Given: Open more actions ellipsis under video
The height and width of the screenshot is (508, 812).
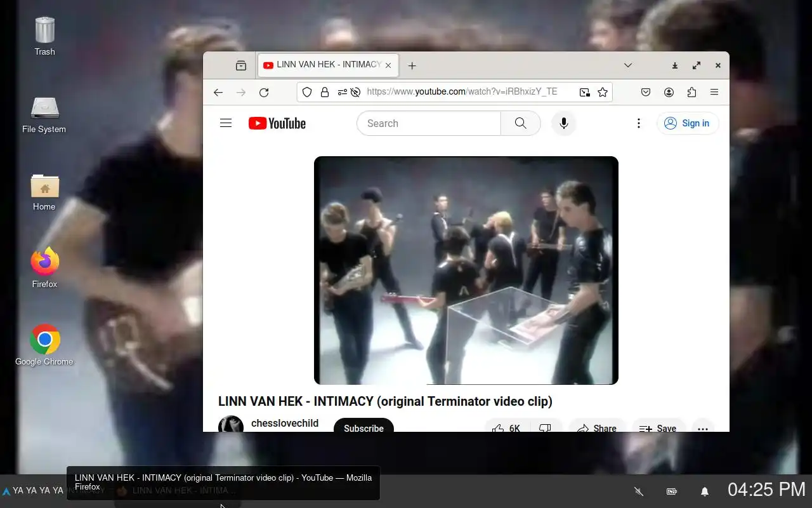Looking at the screenshot, I should pyautogui.click(x=703, y=425).
